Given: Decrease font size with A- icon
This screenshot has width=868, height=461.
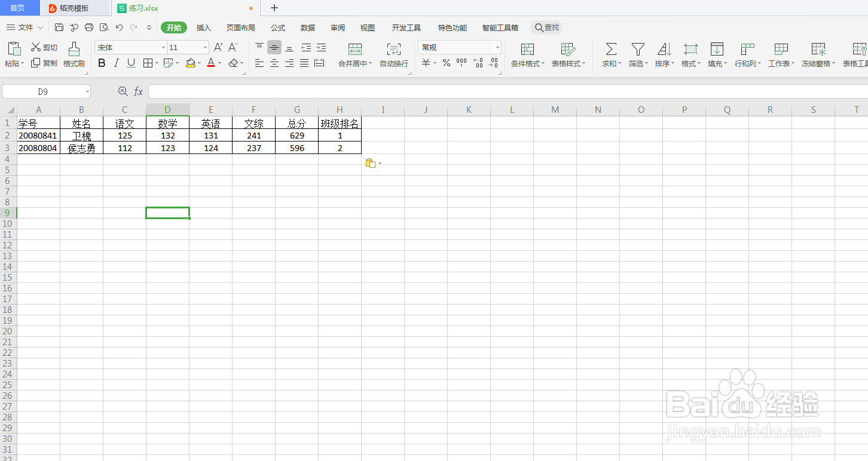Looking at the screenshot, I should pyautogui.click(x=233, y=47).
